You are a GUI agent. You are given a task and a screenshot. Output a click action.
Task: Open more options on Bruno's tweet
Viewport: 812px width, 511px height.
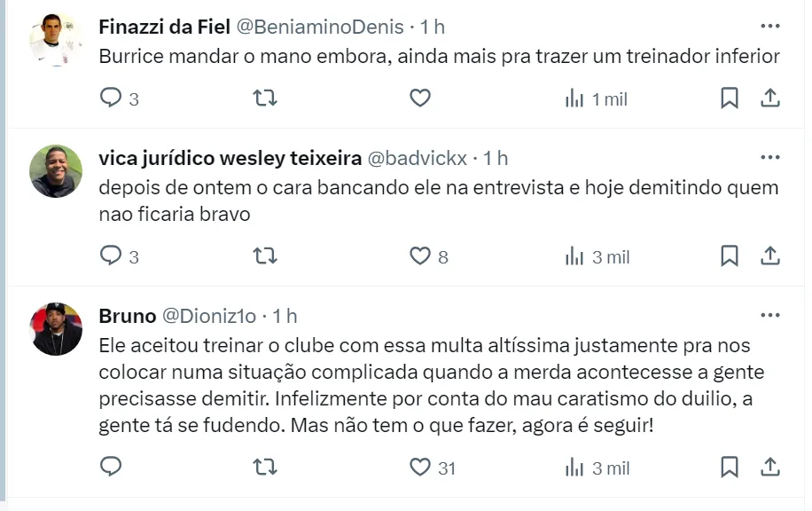point(770,316)
